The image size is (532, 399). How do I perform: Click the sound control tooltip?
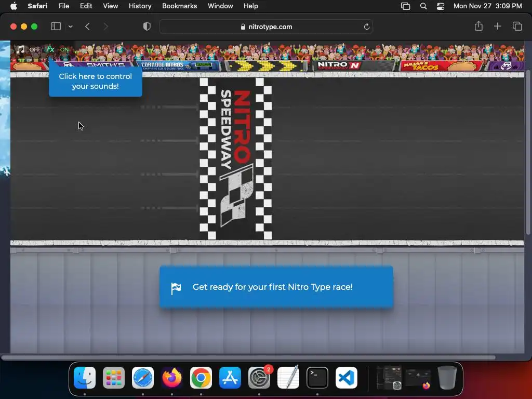tap(96, 81)
